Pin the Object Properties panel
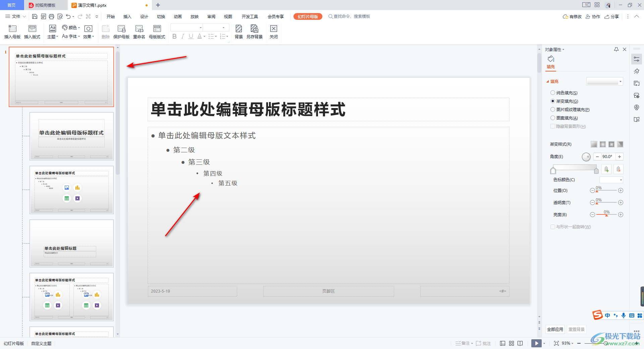The width and height of the screenshot is (644, 349). tap(616, 49)
